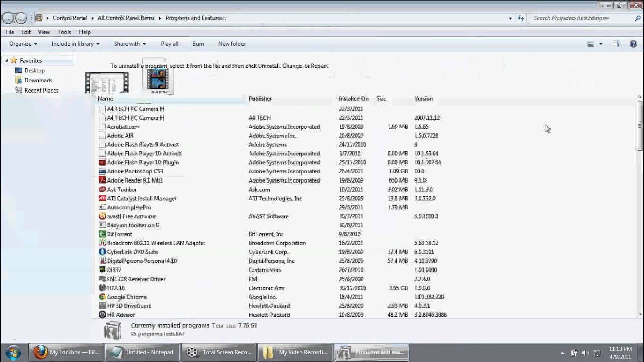Open the Tools menu
The width and height of the screenshot is (644, 362).
[x=64, y=32]
